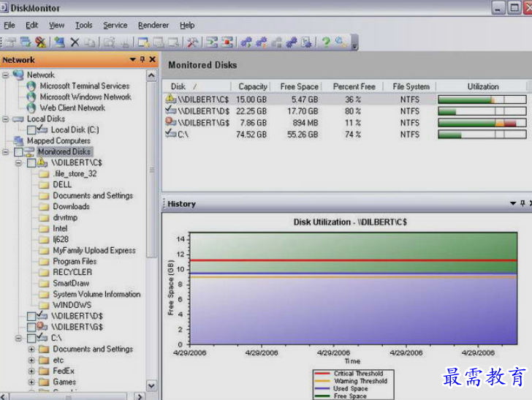Screen dimensions: 532x400
Task: Expand the Games folder node
Action: (31, 382)
